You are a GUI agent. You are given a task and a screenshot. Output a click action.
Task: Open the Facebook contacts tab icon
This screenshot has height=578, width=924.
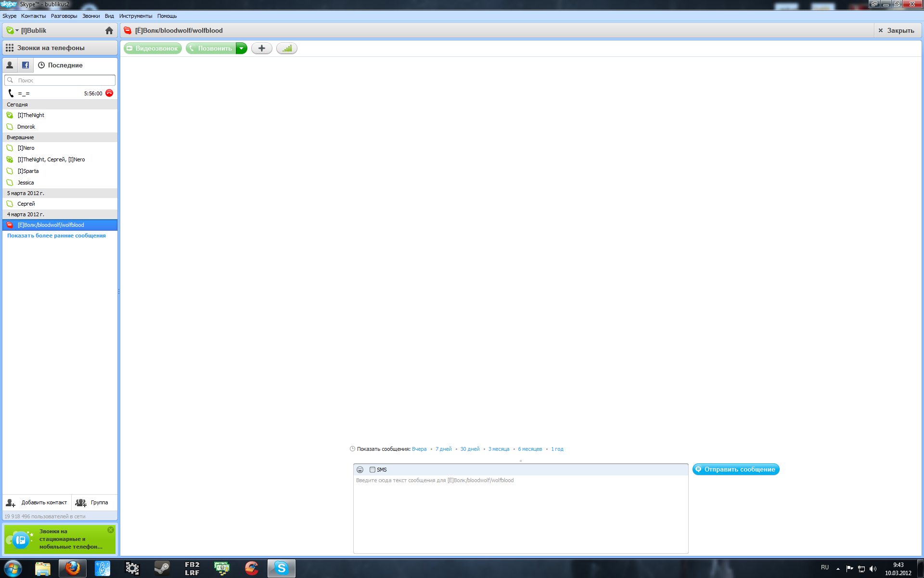pyautogui.click(x=26, y=65)
